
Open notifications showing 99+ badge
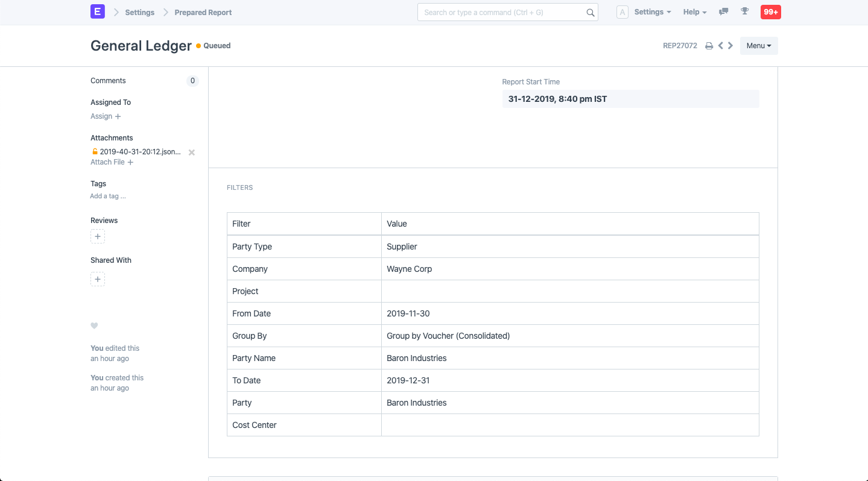[770, 11]
